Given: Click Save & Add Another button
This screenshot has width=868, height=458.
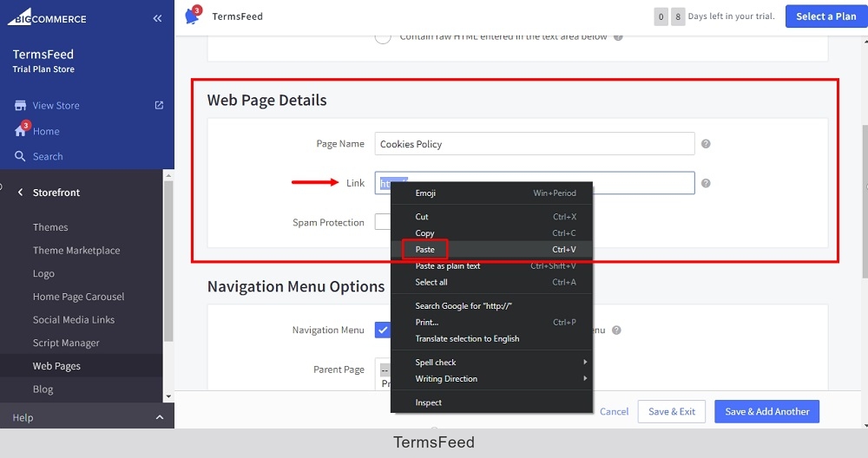Looking at the screenshot, I should click(766, 411).
